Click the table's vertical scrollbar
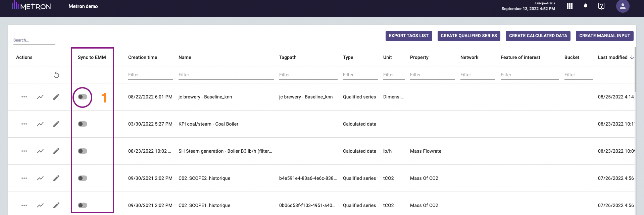The width and height of the screenshot is (644, 215). tap(635, 70)
